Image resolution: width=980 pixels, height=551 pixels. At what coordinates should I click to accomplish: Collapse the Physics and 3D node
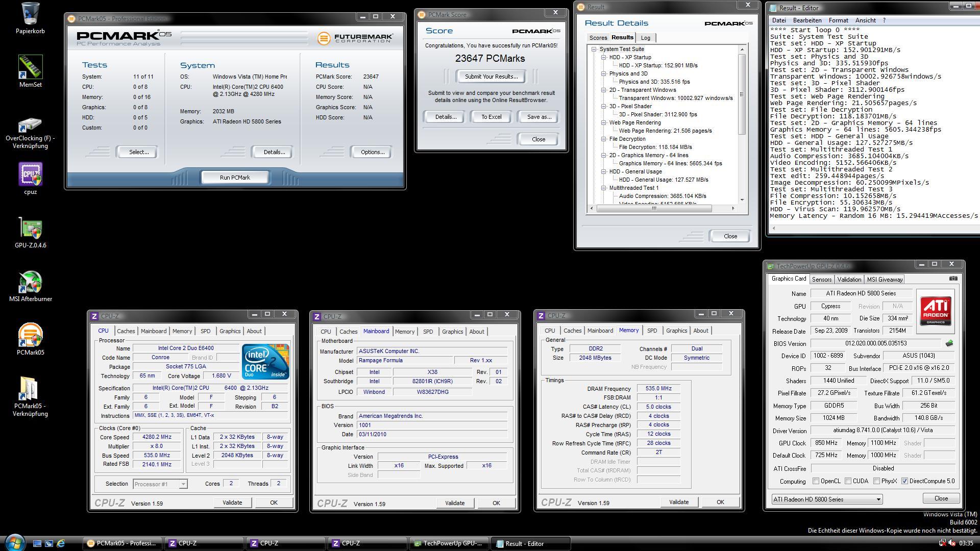point(603,74)
